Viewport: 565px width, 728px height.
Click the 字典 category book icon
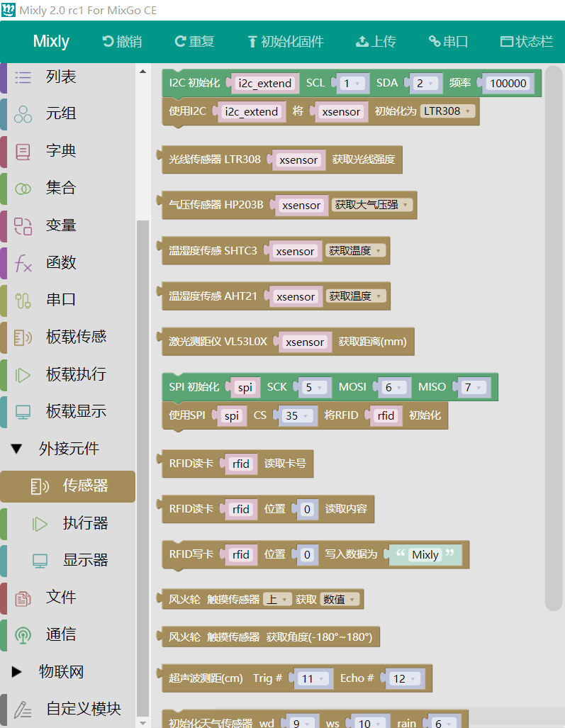[23, 152]
